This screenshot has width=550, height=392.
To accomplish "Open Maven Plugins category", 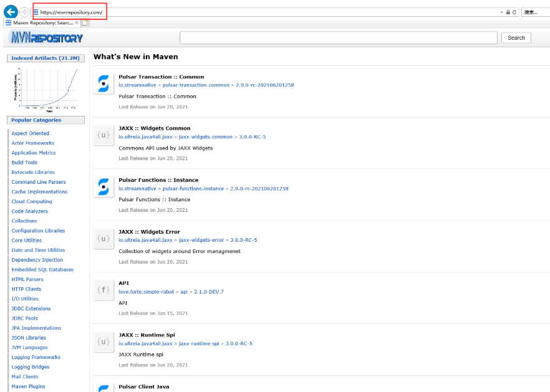I will coord(29,386).
